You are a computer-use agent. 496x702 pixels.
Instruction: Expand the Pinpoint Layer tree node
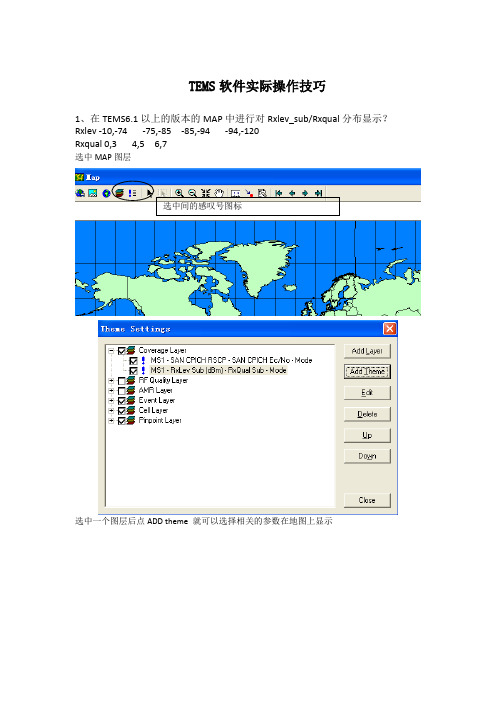click(111, 421)
